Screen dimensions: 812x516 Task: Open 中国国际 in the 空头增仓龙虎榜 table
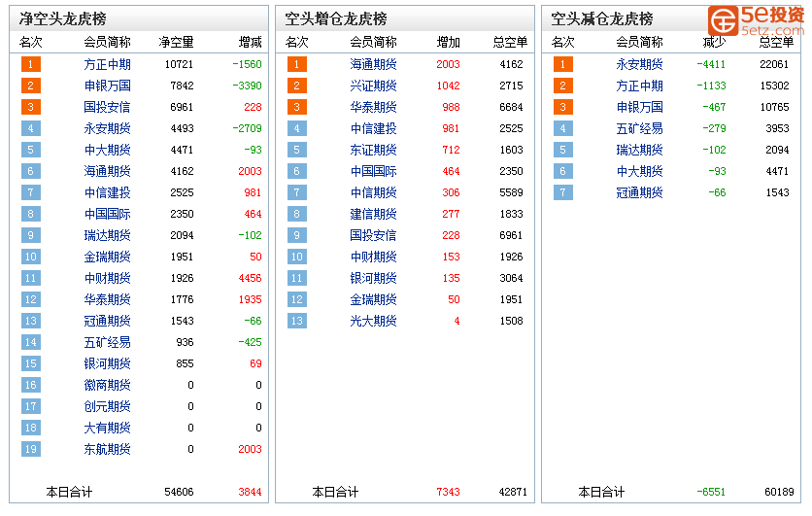point(373,171)
